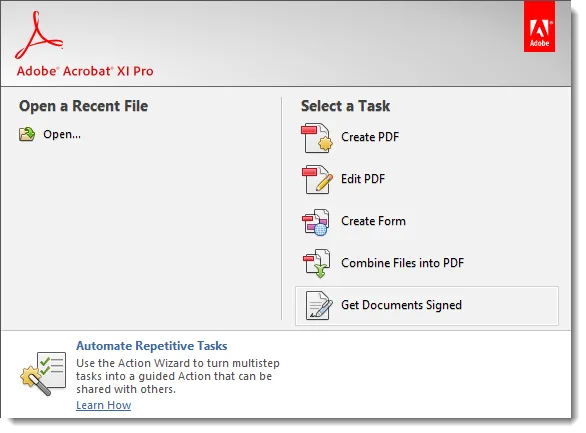The width and height of the screenshot is (586, 433).
Task: Click the Adobe Acrobat XI Pro title
Action: [85, 71]
